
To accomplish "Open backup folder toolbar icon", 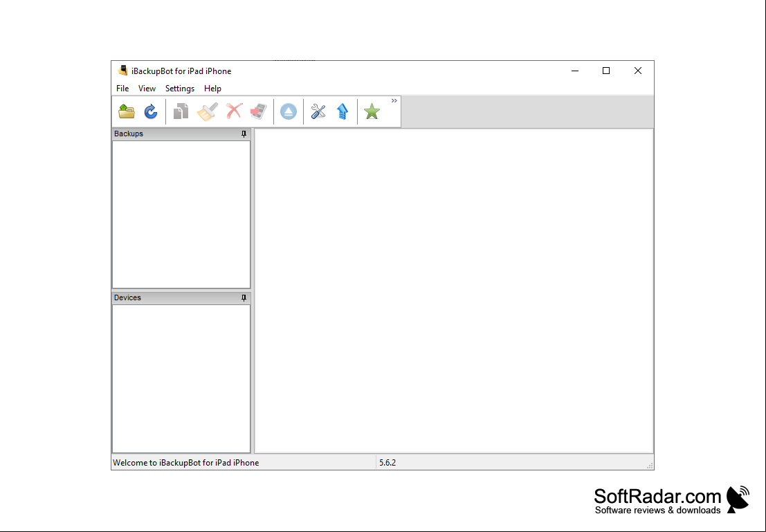I will point(127,111).
